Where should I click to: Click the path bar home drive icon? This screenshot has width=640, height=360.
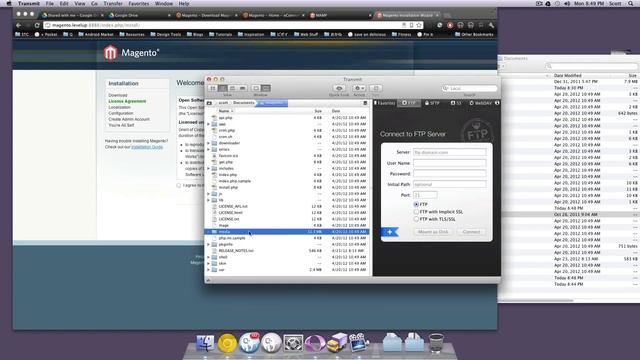[x=209, y=103]
